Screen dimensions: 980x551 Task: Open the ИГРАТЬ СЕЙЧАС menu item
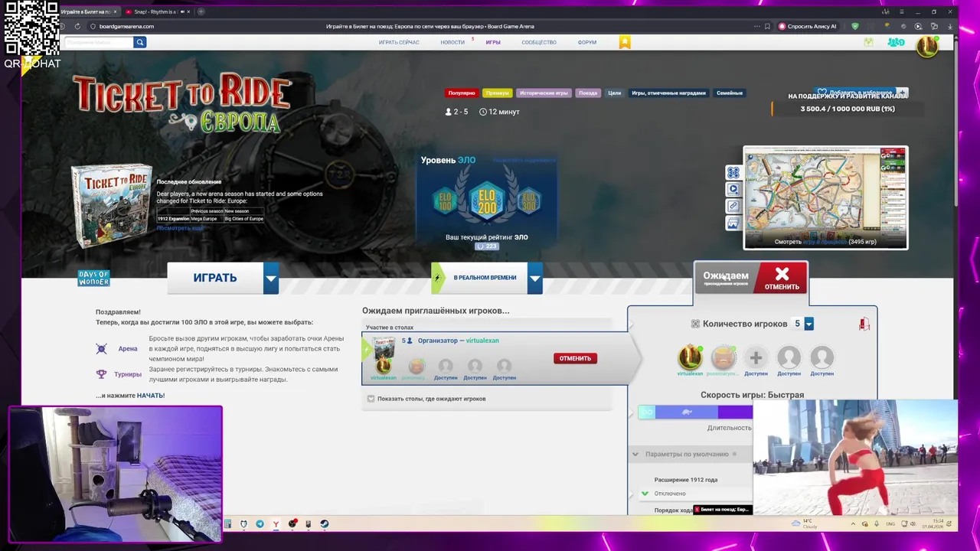(x=399, y=42)
